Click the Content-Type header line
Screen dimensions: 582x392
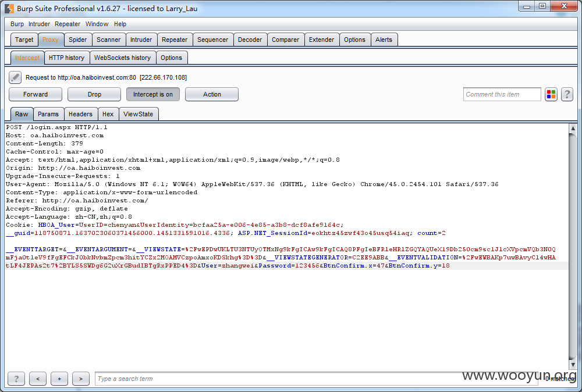(x=102, y=193)
